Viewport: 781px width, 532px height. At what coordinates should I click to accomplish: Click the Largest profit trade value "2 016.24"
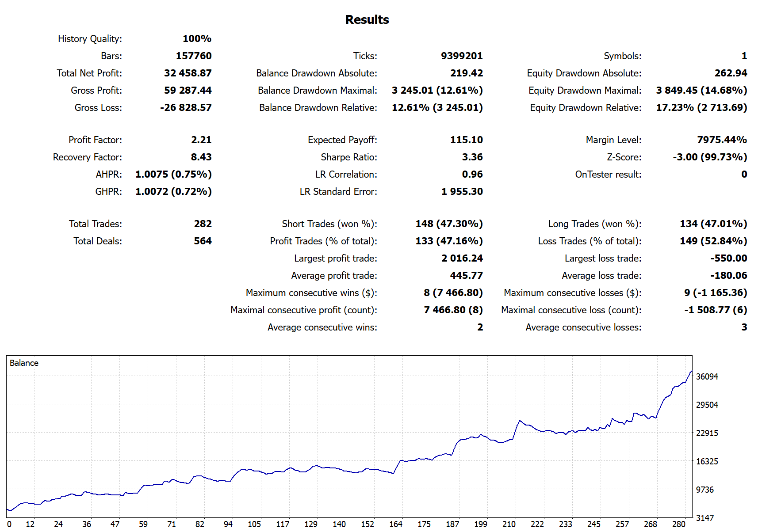(462, 258)
